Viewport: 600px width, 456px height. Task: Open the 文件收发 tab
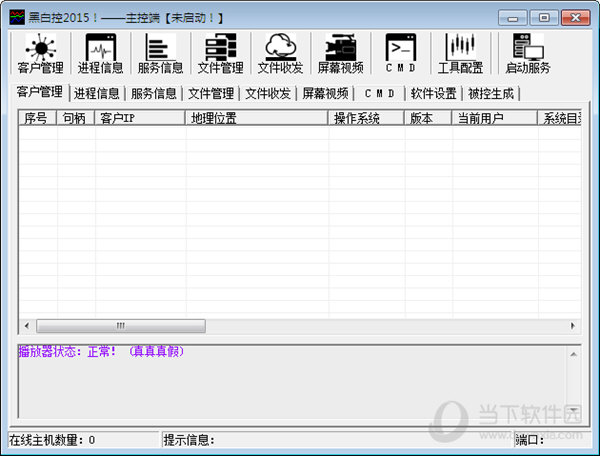click(268, 94)
